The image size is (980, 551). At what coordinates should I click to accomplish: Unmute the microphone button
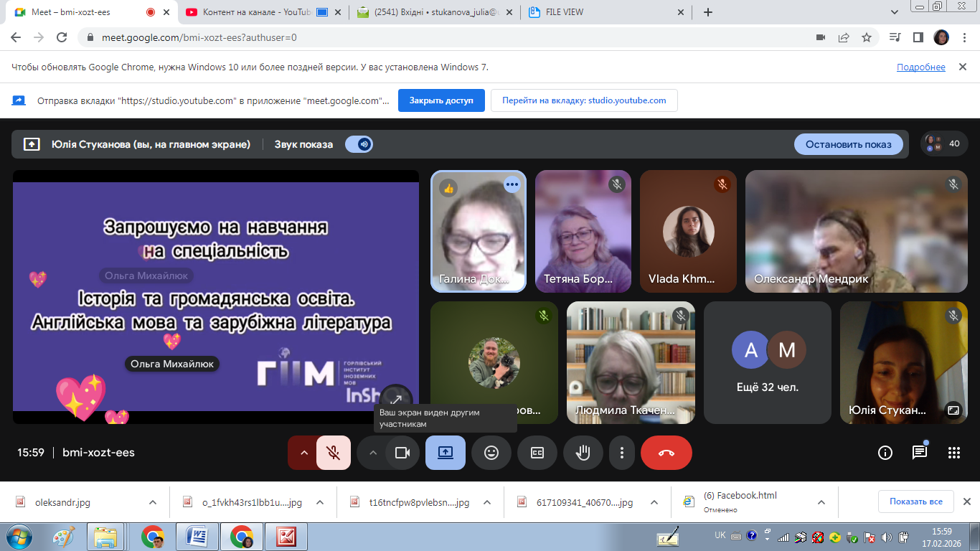[x=333, y=453]
